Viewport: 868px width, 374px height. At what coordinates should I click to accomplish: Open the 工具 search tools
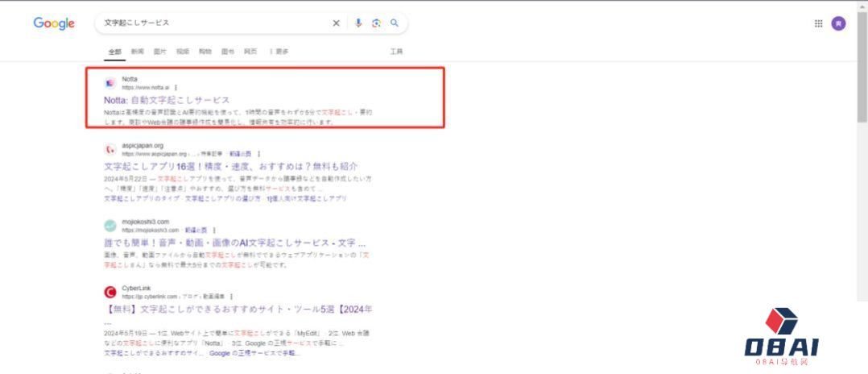[396, 52]
